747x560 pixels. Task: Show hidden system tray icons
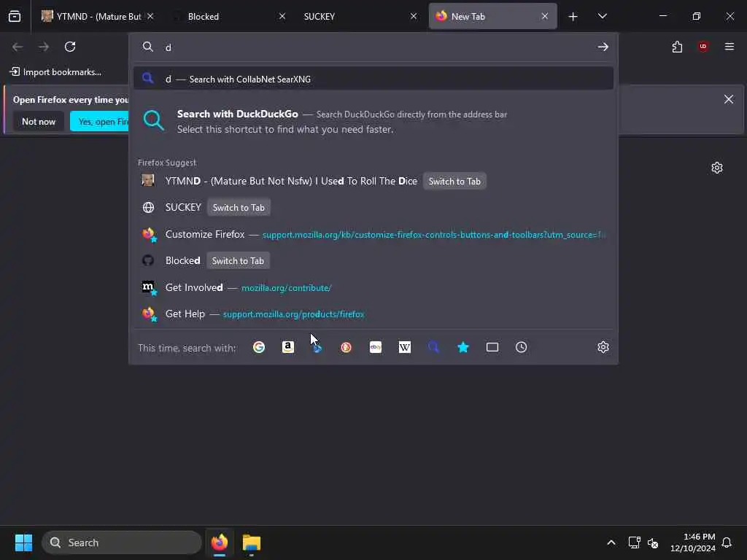click(x=611, y=542)
